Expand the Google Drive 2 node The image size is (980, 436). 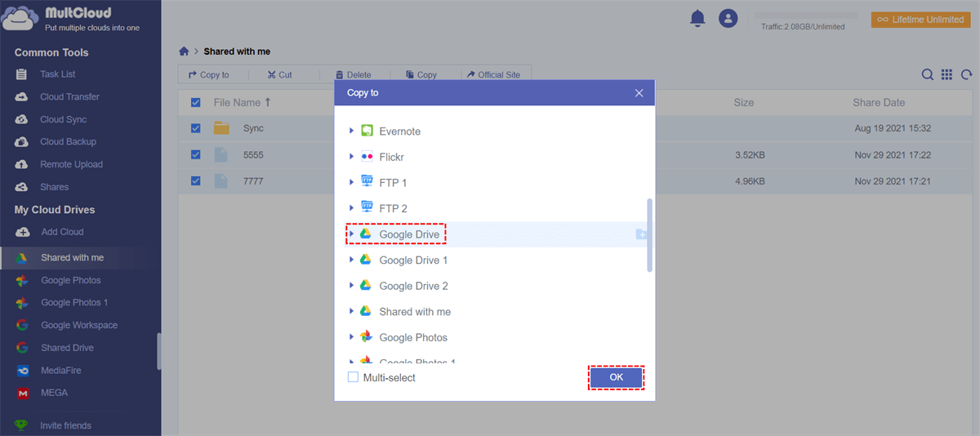click(351, 286)
